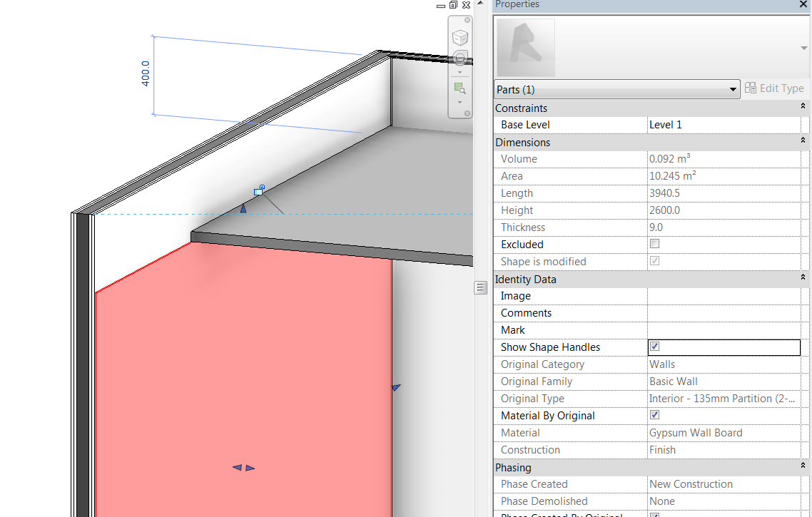Open the type selector dropdown arrow
The image size is (812, 517).
803,48
